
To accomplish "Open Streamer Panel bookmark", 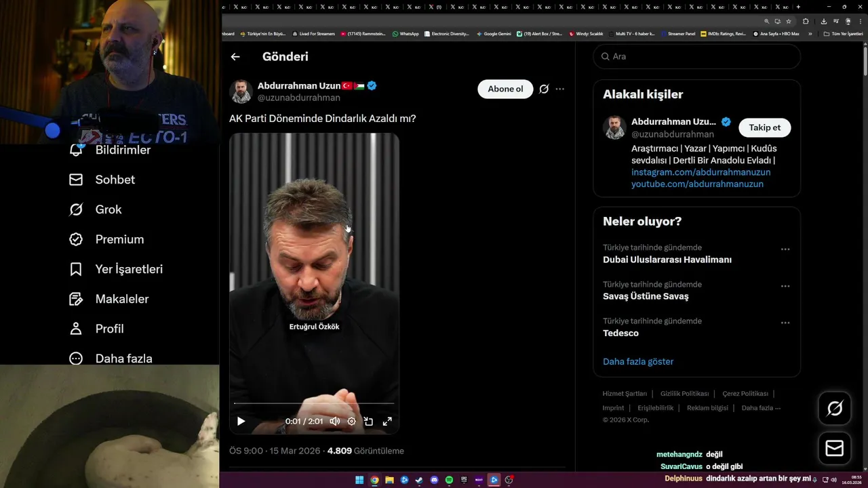I will (677, 33).
